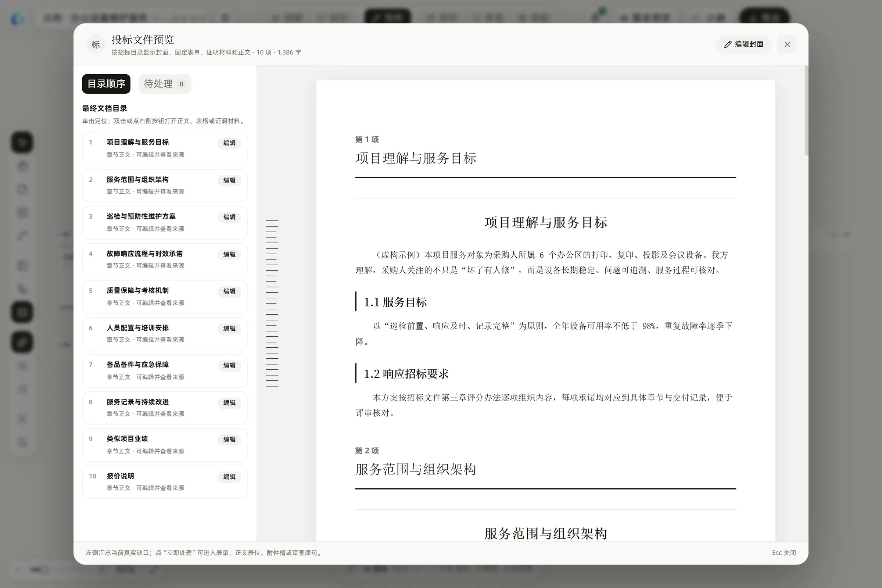Select catalog item 报价说明
882x588 pixels.
[x=165, y=482]
